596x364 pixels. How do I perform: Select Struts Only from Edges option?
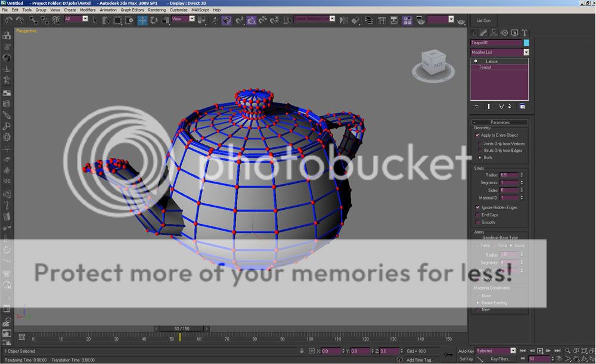(479, 151)
